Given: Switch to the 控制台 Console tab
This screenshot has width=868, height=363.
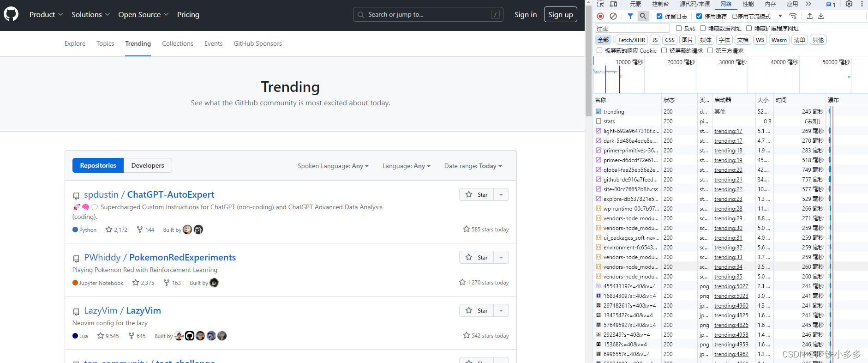Looking at the screenshot, I should [x=660, y=4].
